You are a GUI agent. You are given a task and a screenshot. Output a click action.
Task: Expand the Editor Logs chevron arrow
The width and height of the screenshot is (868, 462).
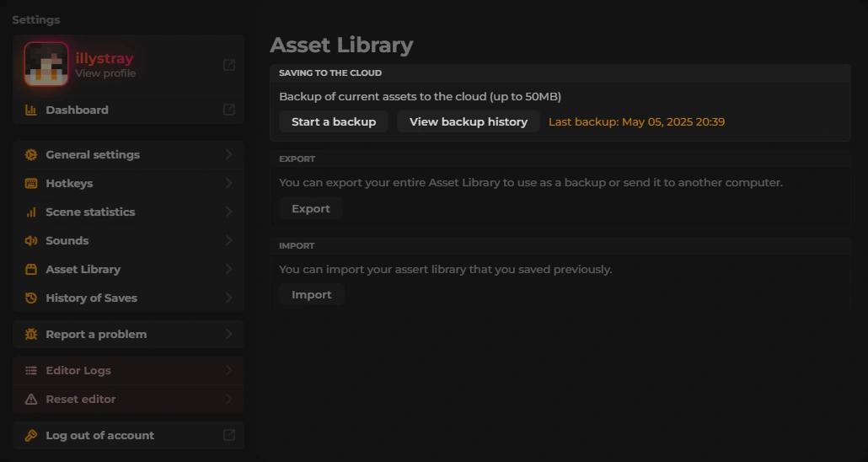(x=228, y=370)
